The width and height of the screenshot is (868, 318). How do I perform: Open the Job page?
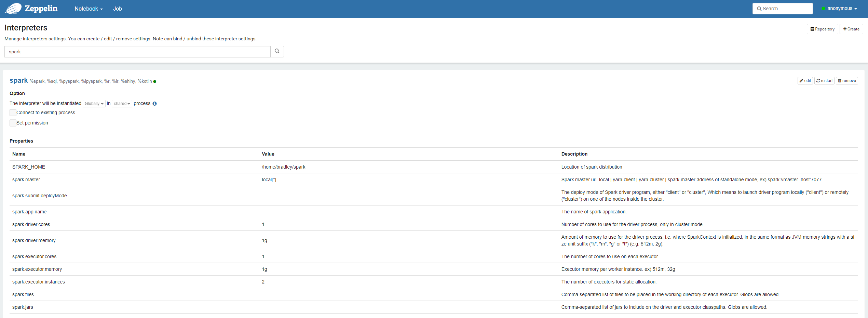(x=118, y=9)
